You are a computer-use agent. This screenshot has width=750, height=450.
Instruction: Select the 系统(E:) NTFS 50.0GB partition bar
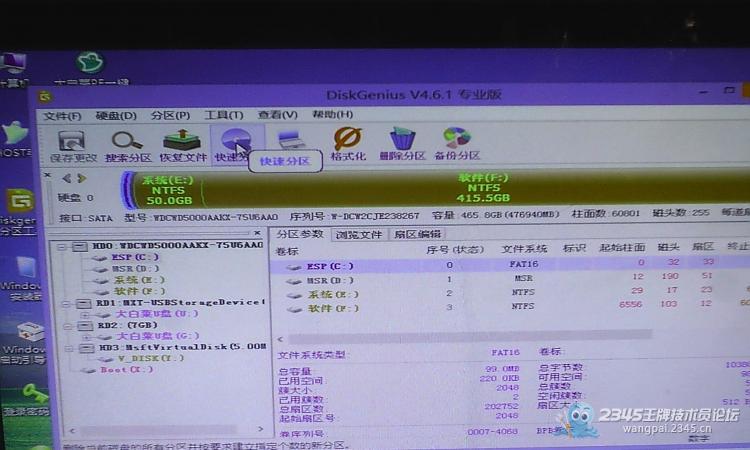point(167,190)
